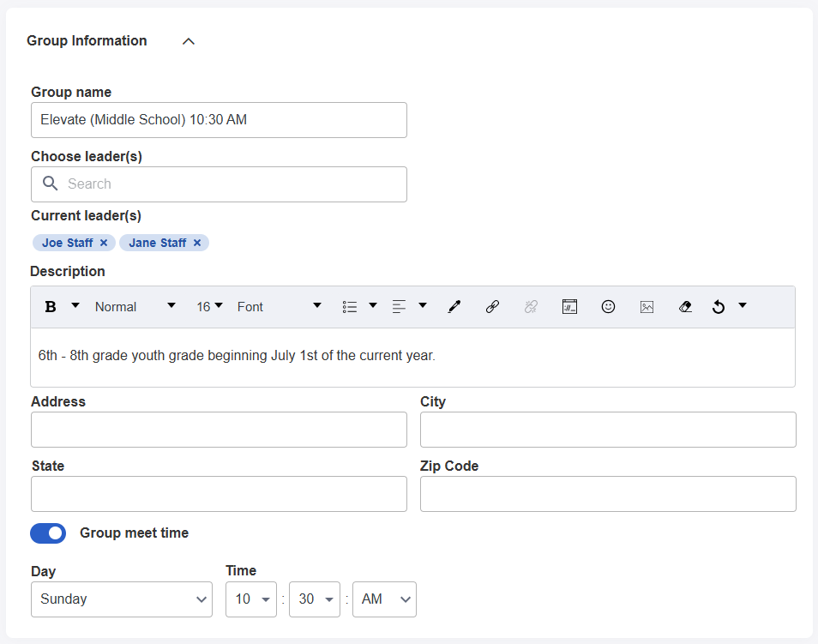Open the Normal paragraph style menu
818x644 pixels.
(135, 307)
